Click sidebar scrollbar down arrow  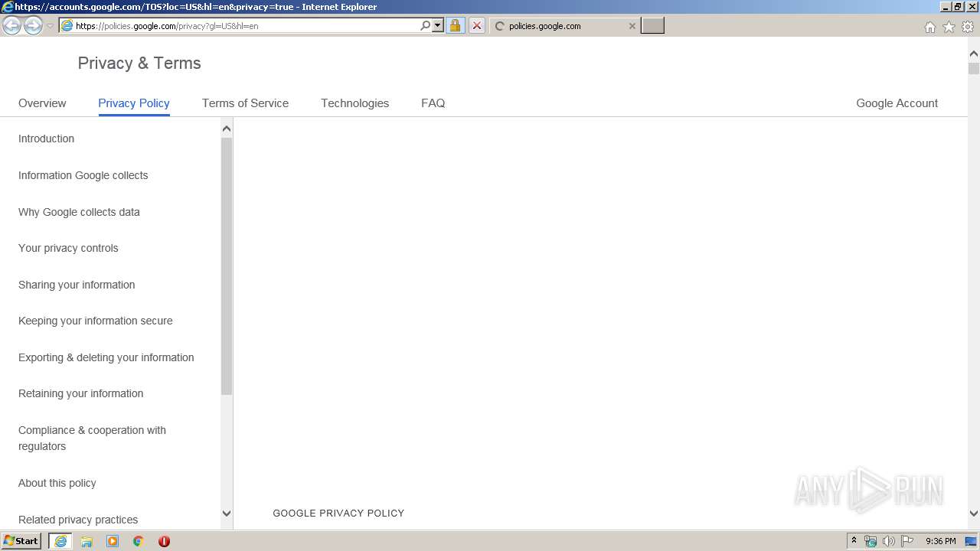coord(226,514)
